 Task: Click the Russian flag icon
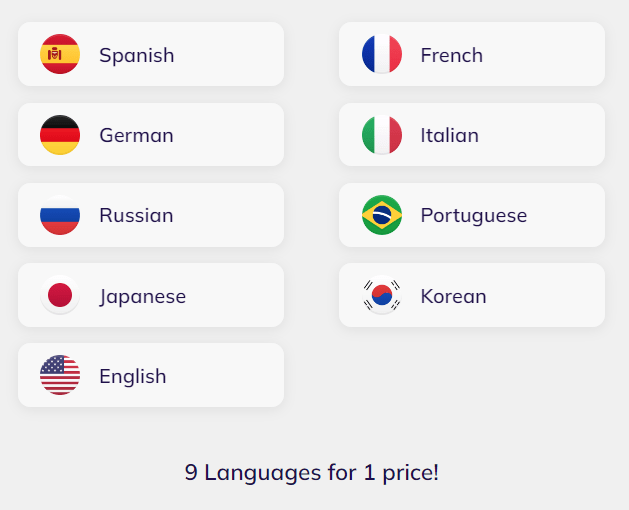[x=60, y=215]
